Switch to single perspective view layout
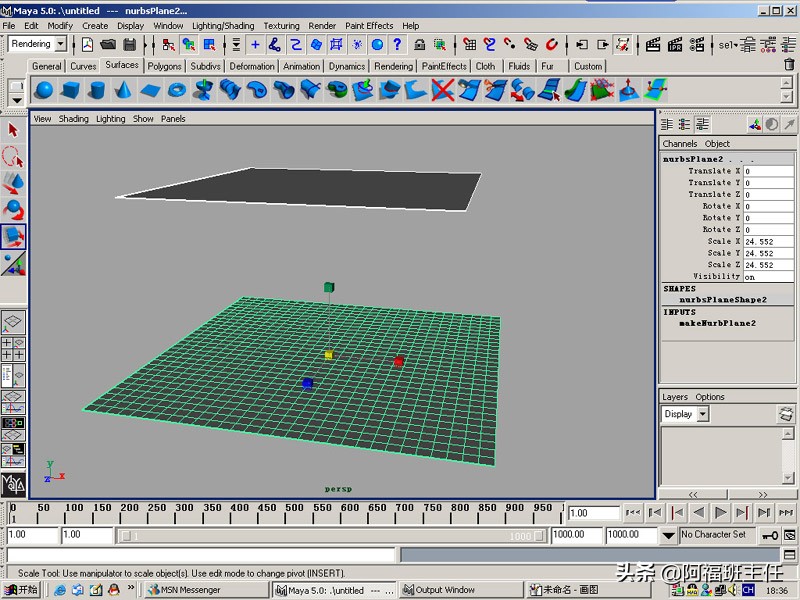Screen dimensions: 800x600 [x=13, y=322]
